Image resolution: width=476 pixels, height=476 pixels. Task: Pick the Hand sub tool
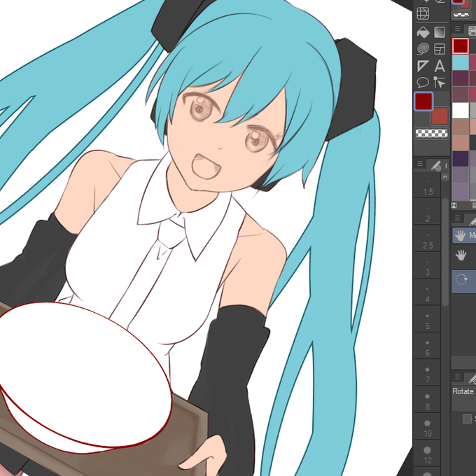pos(464,255)
